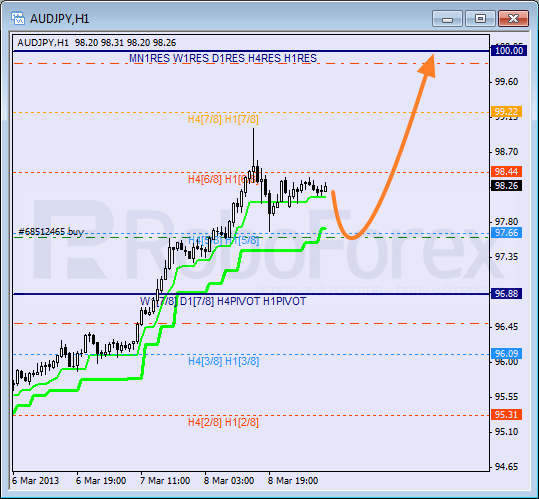The width and height of the screenshot is (539, 499).
Task: Select the MN1RES W1RES D1RES resistance label
Action: (x=223, y=58)
